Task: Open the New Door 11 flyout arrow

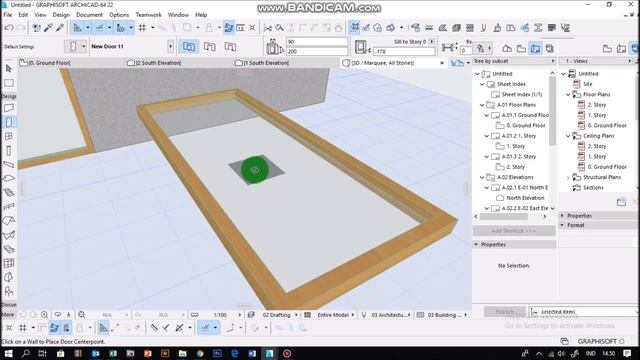Action: (x=171, y=47)
